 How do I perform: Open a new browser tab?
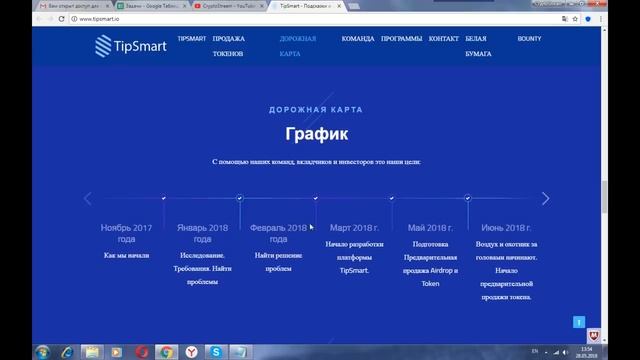354,6
